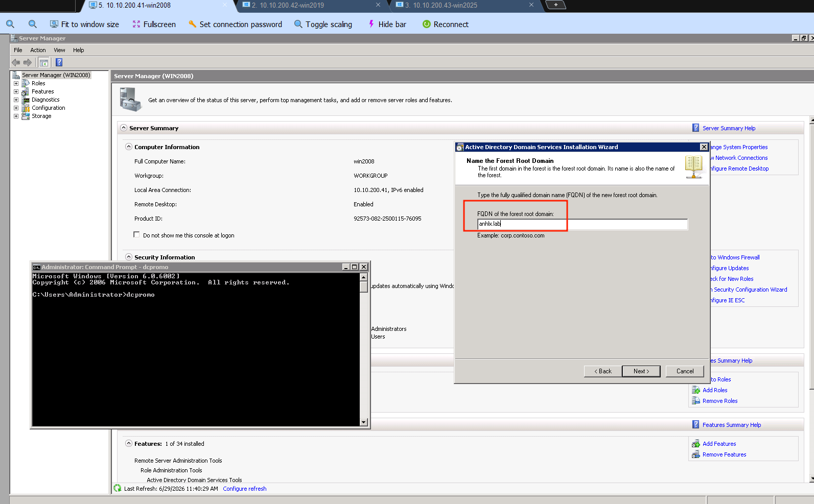This screenshot has width=814, height=504.
Task: Expand the Roles tree node
Action: click(x=16, y=83)
